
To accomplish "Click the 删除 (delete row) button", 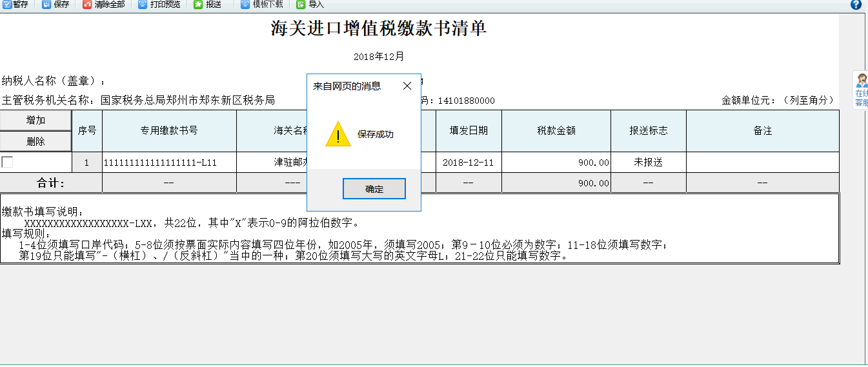I will tap(35, 141).
